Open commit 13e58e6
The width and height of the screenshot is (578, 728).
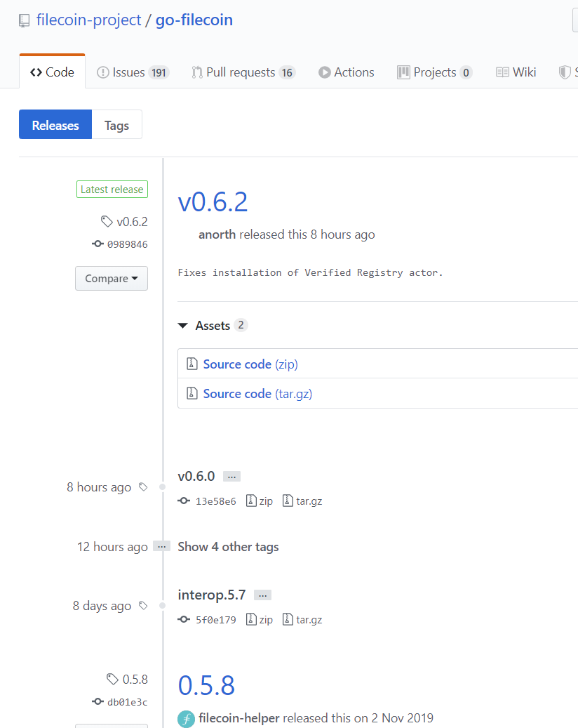(x=216, y=501)
